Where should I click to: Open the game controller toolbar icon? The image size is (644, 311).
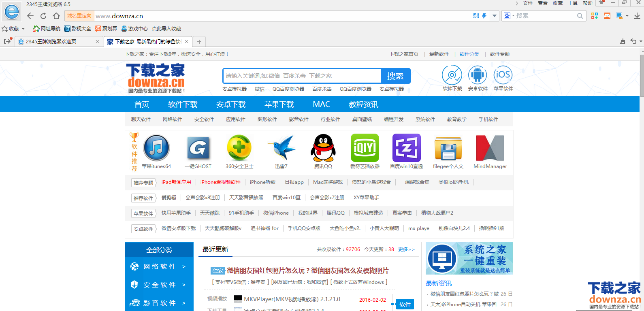[x=607, y=16]
